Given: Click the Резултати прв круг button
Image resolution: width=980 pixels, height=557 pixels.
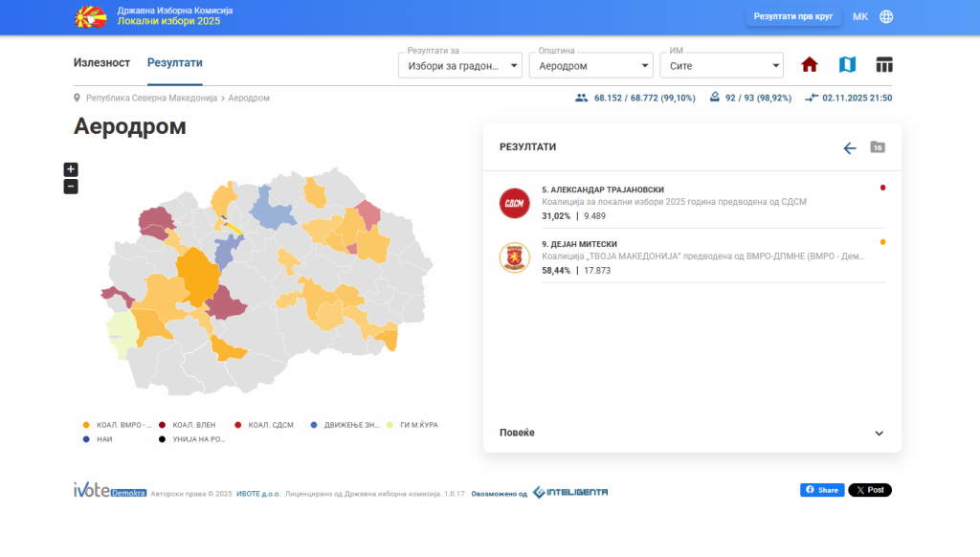Looking at the screenshot, I should 792,16.
